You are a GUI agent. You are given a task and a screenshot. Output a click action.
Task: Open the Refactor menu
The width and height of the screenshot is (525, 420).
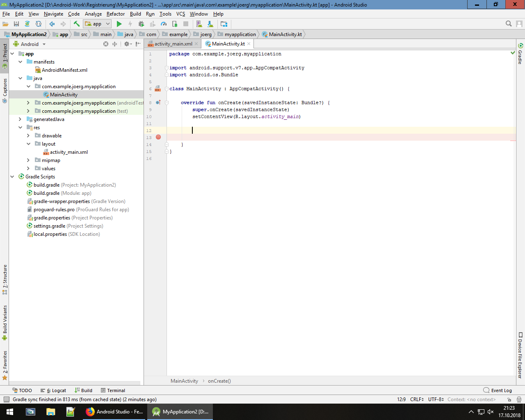[115, 14]
